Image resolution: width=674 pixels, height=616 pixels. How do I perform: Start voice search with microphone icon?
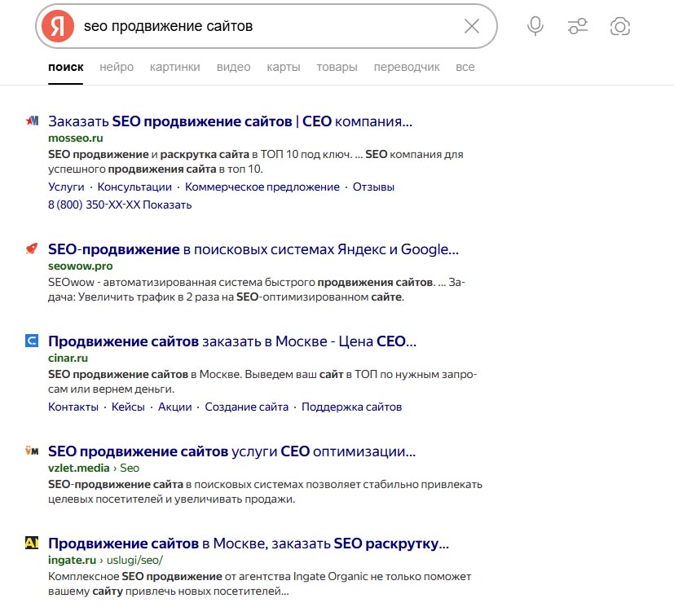click(535, 26)
